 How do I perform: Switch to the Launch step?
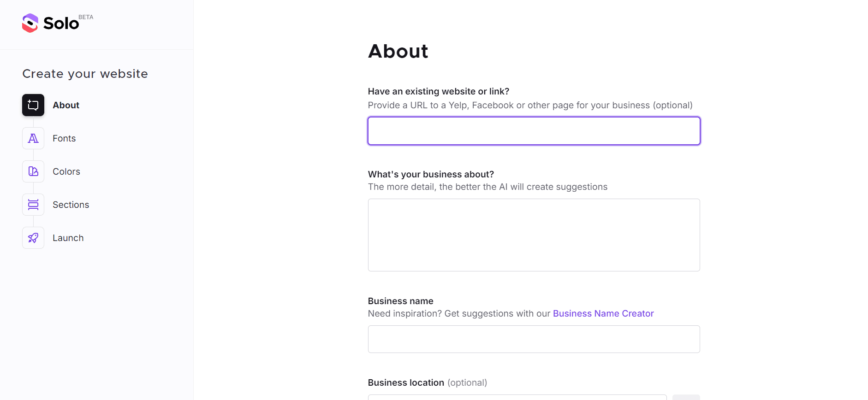(x=68, y=237)
